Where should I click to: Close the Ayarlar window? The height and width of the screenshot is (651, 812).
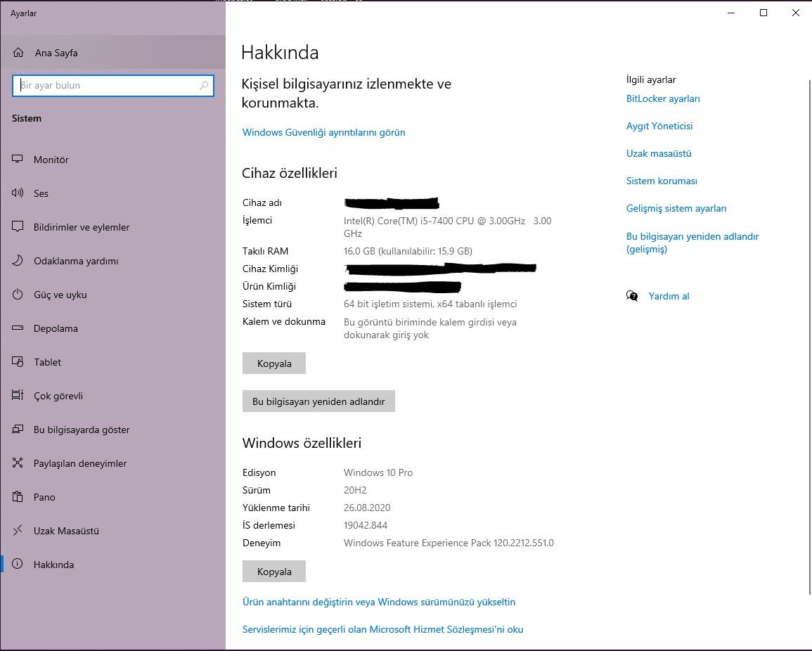[x=796, y=13]
